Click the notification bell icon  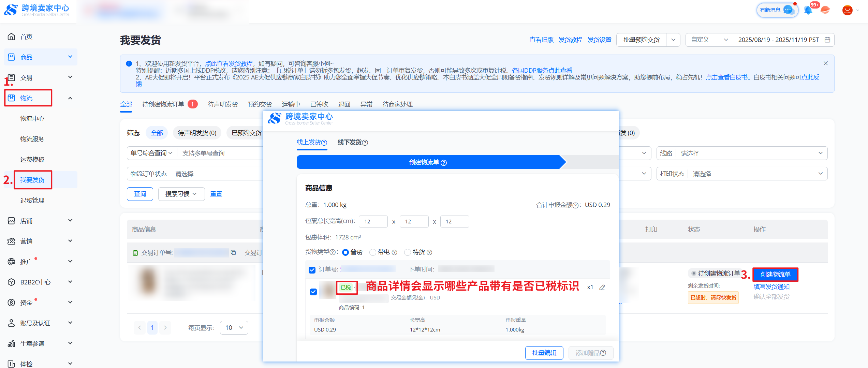click(x=808, y=10)
